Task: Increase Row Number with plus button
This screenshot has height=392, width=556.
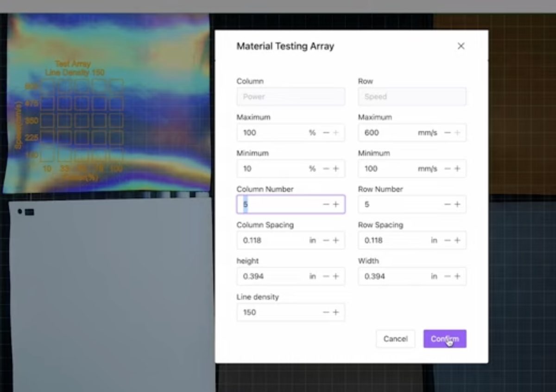Action: point(457,204)
